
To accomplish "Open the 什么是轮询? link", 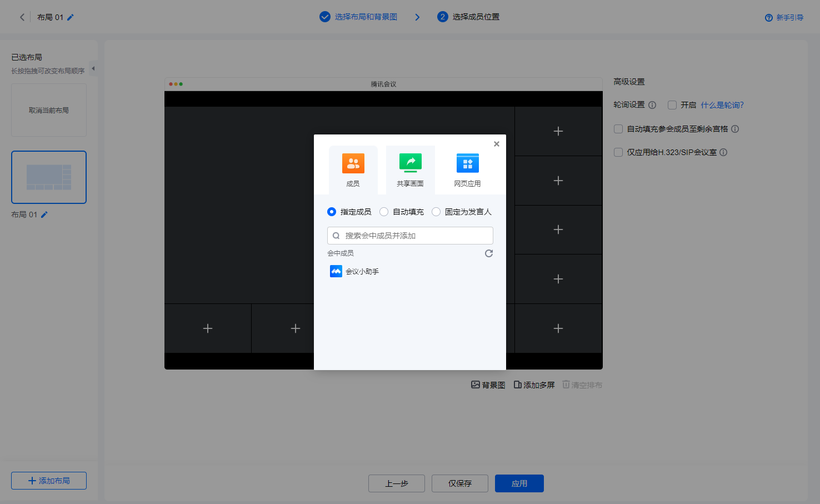I will 722,105.
